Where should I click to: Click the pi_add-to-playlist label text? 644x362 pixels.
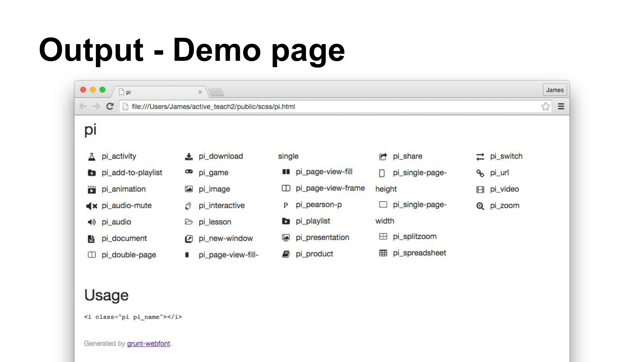132,173
